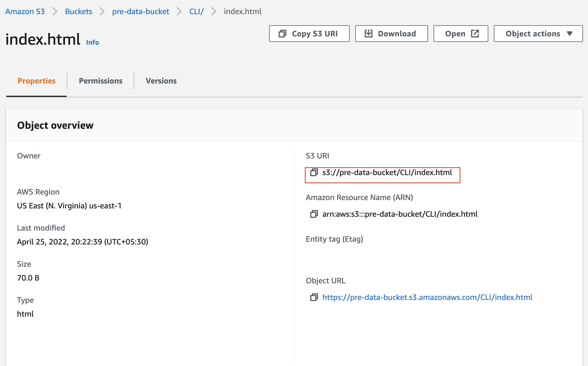Click the copy icon beside the Object URL
This screenshot has height=366, width=588.
[314, 297]
